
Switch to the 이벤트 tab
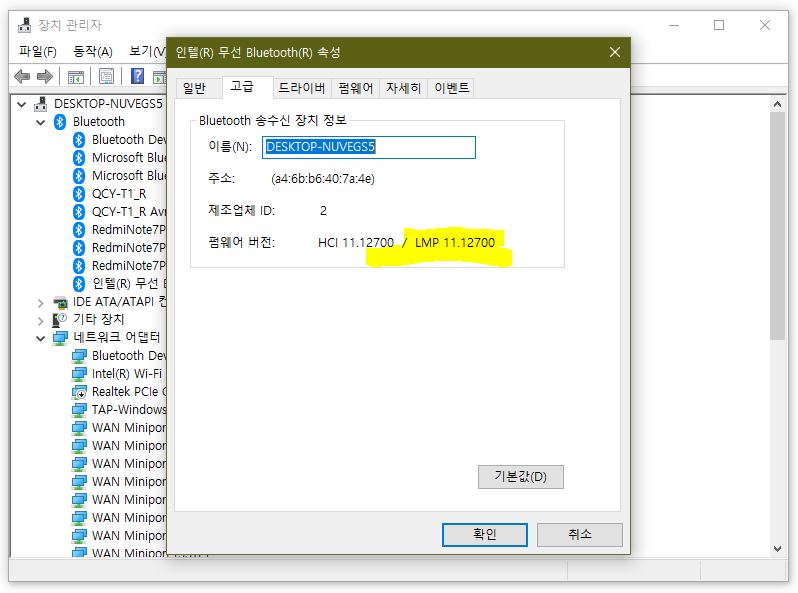coord(451,89)
